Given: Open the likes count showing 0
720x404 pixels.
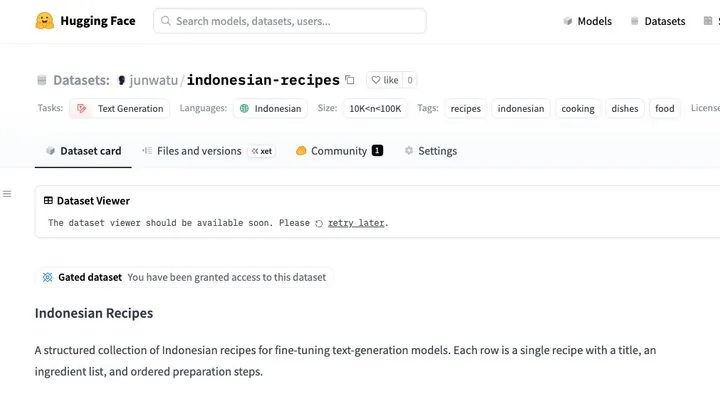Looking at the screenshot, I should tap(410, 80).
